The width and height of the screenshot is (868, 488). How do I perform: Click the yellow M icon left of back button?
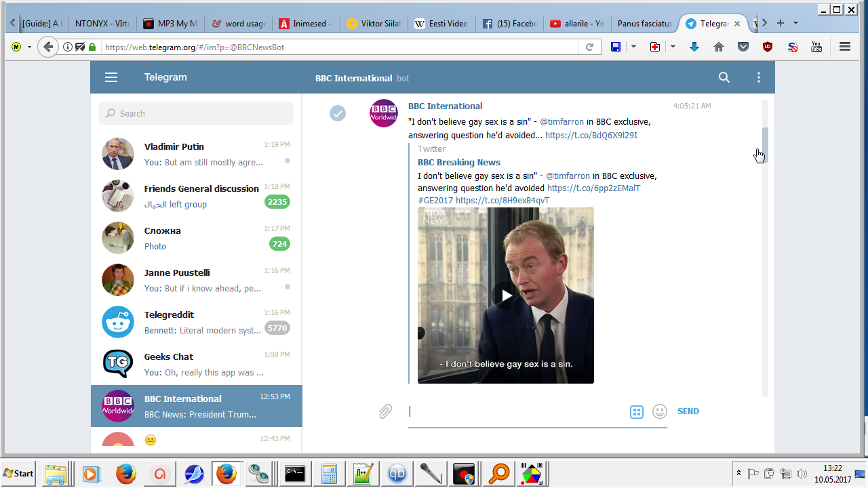pos(16,47)
